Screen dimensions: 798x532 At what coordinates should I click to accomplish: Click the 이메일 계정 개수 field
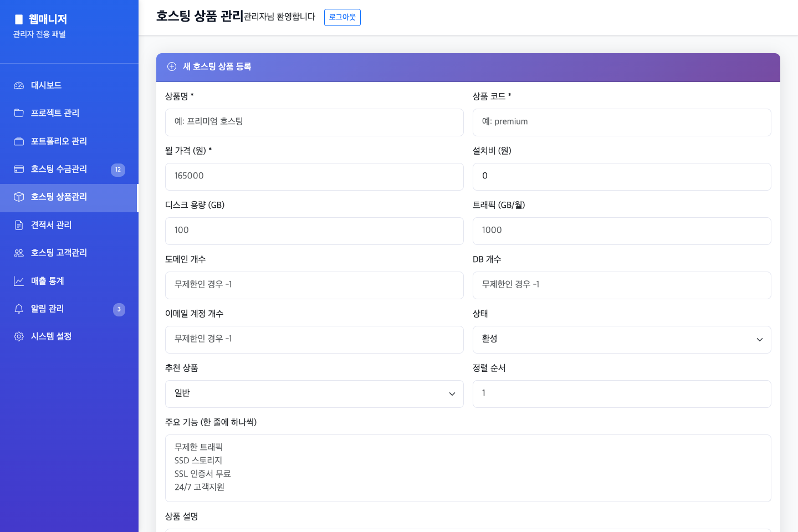(314, 340)
